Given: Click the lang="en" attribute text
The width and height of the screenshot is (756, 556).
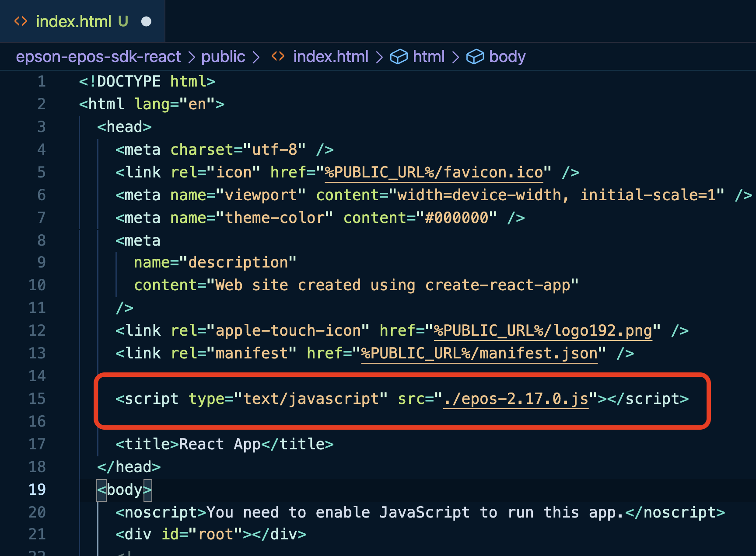Looking at the screenshot, I should coord(175,104).
